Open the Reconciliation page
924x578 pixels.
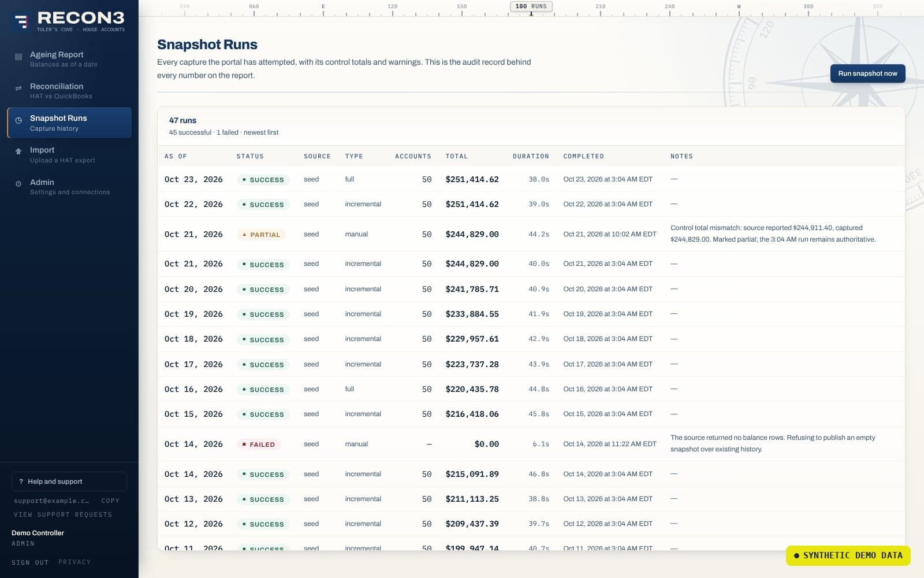coord(69,91)
